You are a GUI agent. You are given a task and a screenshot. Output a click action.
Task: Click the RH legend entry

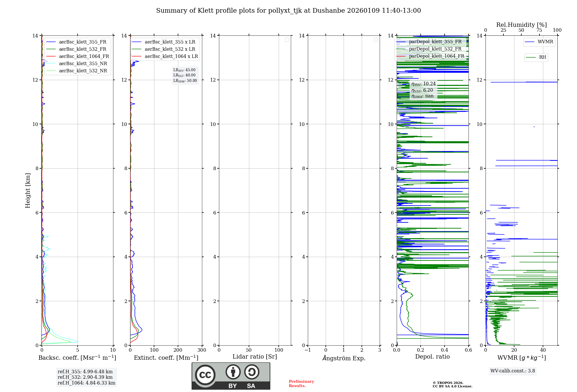click(542, 57)
